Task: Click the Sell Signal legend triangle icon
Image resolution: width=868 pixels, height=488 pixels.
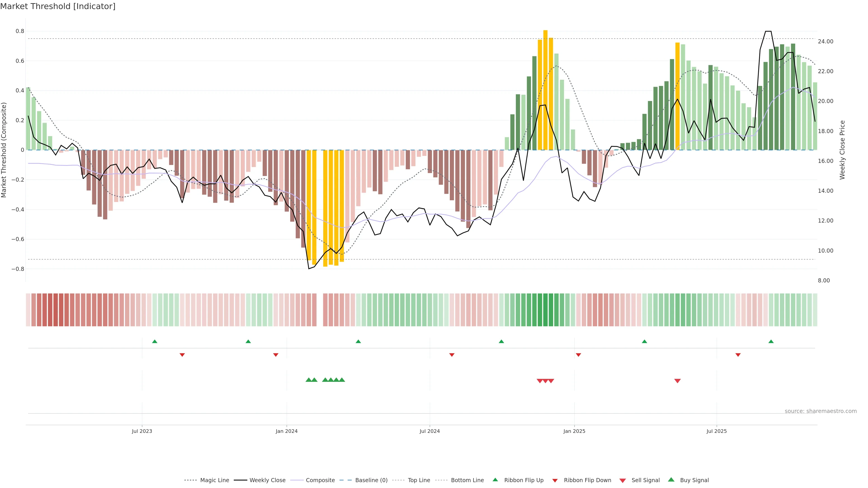Action: 623,481
